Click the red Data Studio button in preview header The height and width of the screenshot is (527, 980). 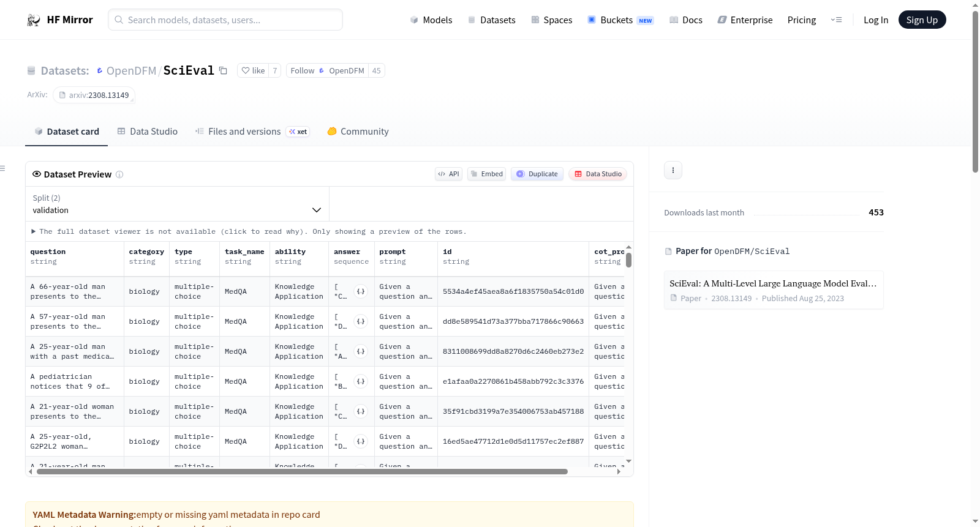(598, 174)
